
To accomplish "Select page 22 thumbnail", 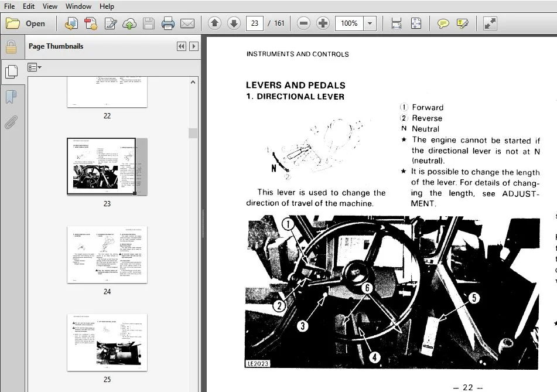I will 107,91.
